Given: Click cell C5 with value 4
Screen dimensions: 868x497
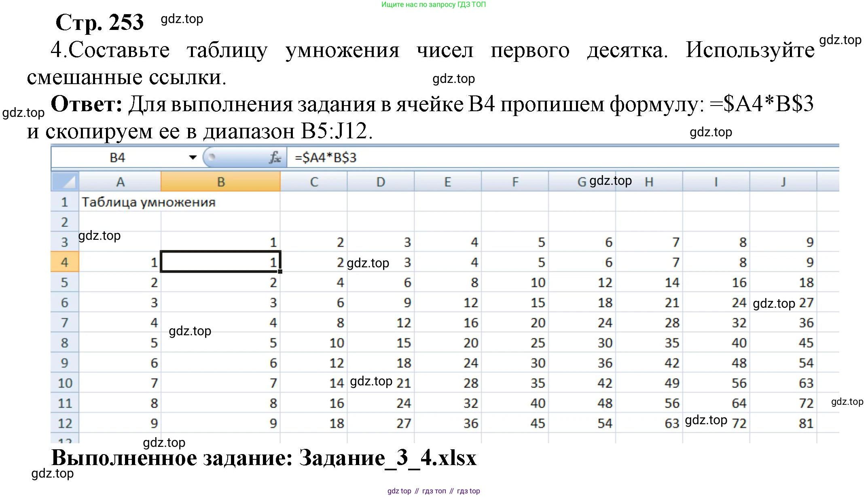Looking at the screenshot, I should [x=314, y=282].
